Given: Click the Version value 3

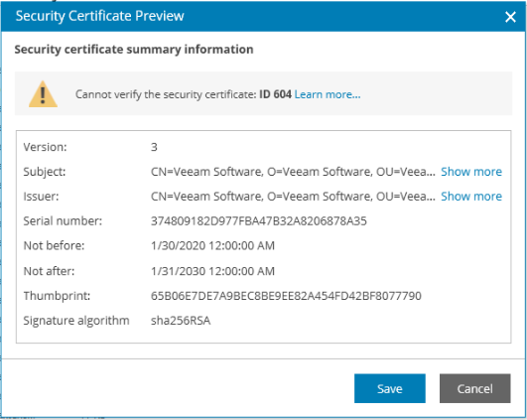Looking at the screenshot, I should (154, 147).
